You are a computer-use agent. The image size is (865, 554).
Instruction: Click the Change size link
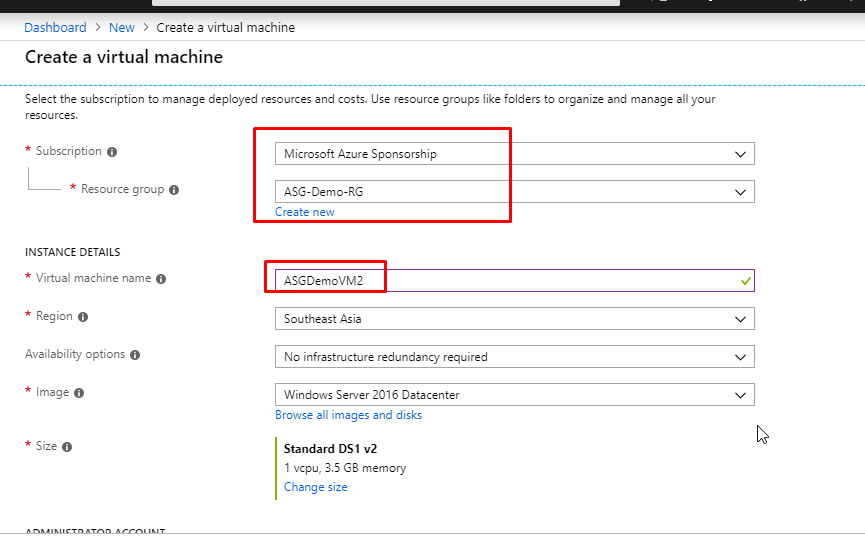(315, 487)
